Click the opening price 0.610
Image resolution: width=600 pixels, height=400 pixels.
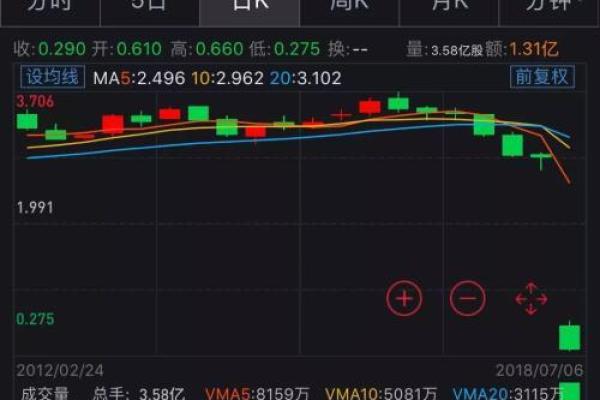tap(139, 49)
